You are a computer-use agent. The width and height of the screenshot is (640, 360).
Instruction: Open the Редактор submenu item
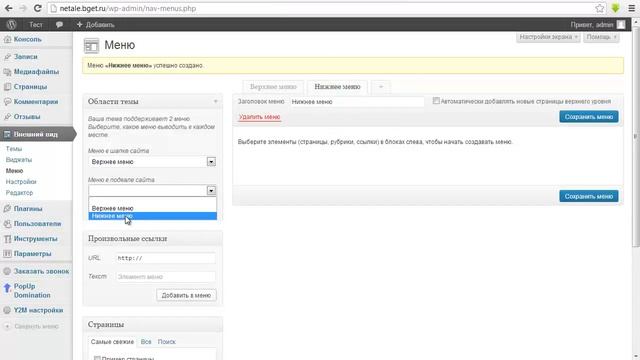pyautogui.click(x=19, y=193)
